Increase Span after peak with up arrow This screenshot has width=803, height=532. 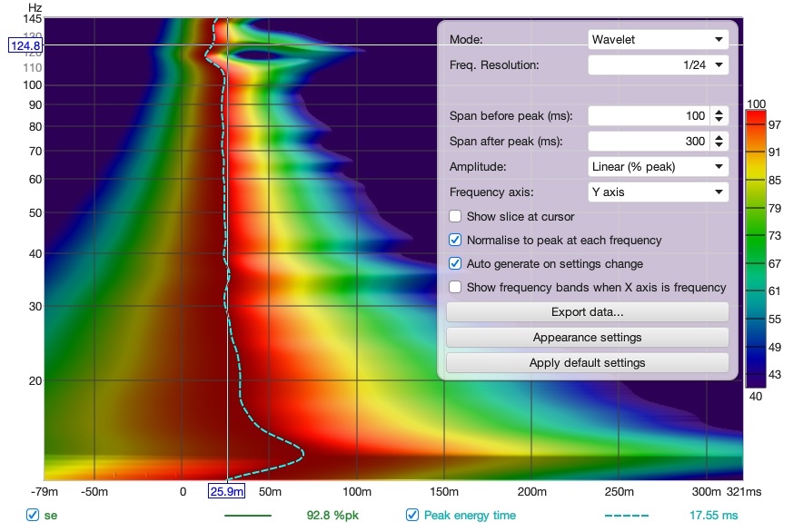[x=719, y=137]
